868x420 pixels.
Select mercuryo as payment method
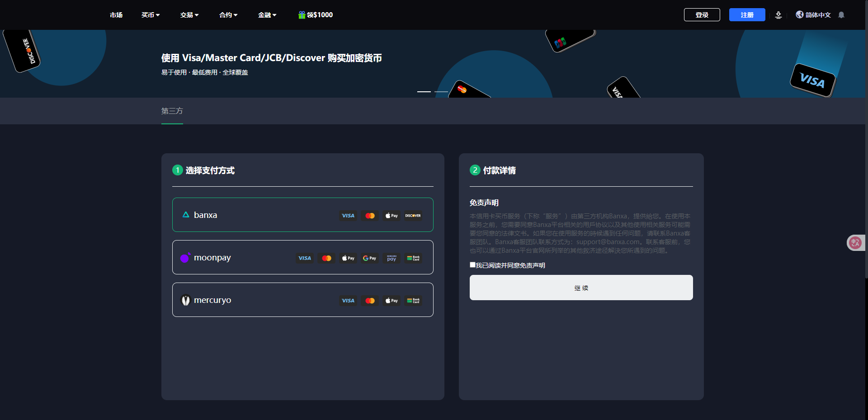pos(302,300)
